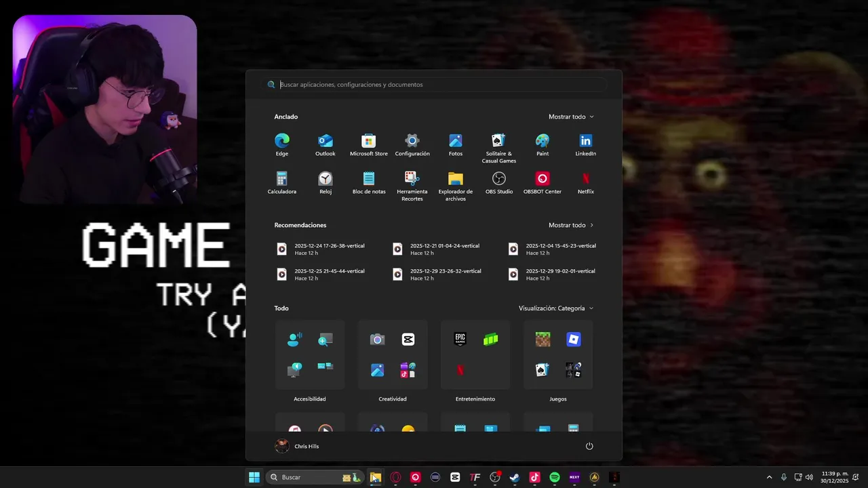Click the power button icon
The width and height of the screenshot is (868, 488).
pos(589,446)
